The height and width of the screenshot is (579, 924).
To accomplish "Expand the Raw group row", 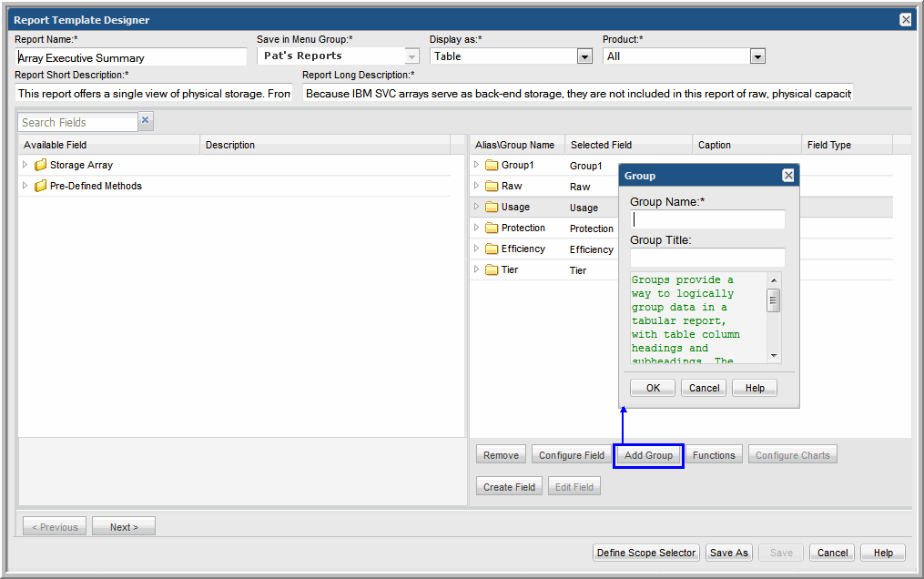I will coord(476,187).
